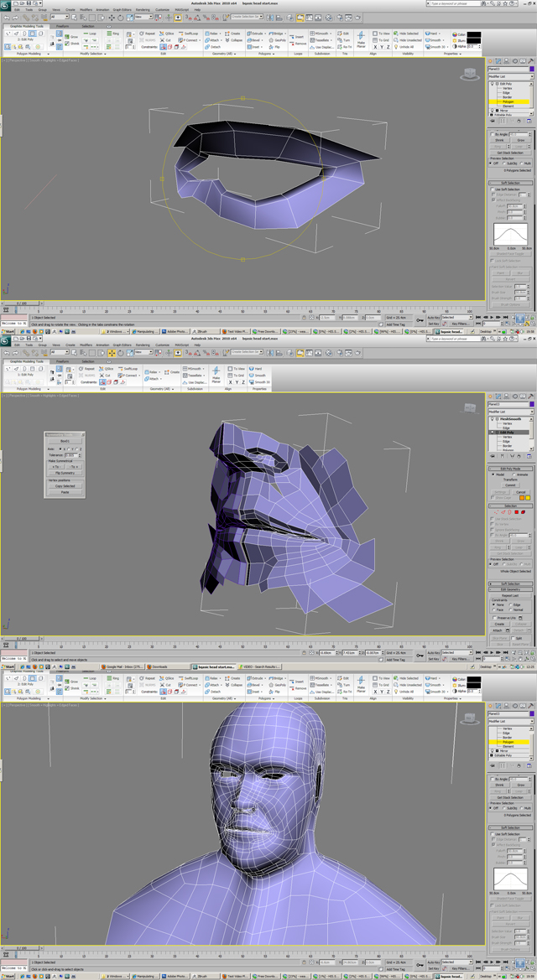Screen dimensions: 537x980
Task: Click ViewCube in eye-socket model viewport
Action: pos(468,75)
